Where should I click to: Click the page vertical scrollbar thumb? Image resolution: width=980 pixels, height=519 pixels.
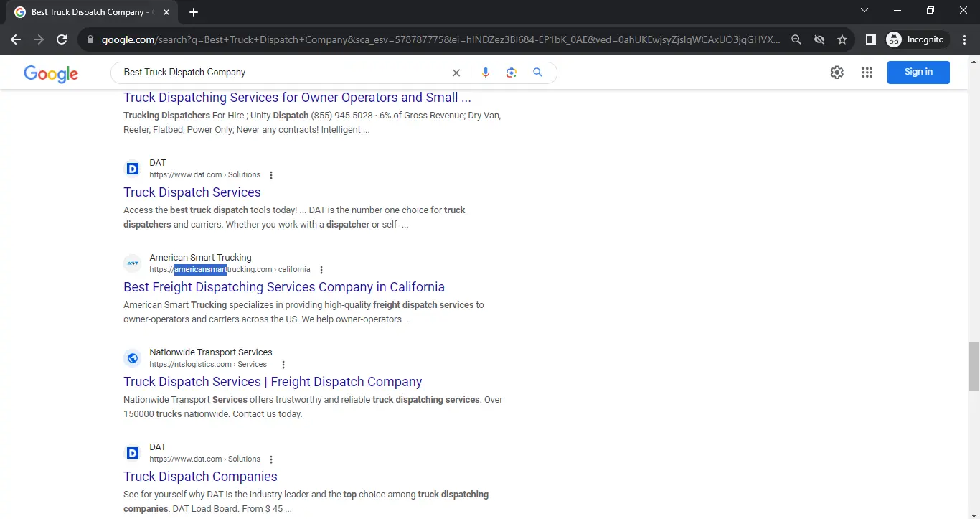click(974, 366)
